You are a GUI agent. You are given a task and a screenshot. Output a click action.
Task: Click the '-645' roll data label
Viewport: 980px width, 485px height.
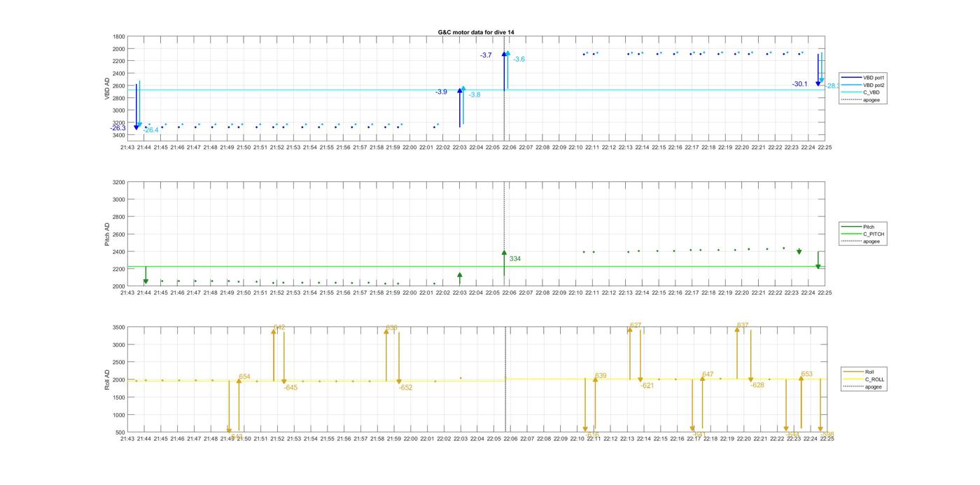[290, 388]
